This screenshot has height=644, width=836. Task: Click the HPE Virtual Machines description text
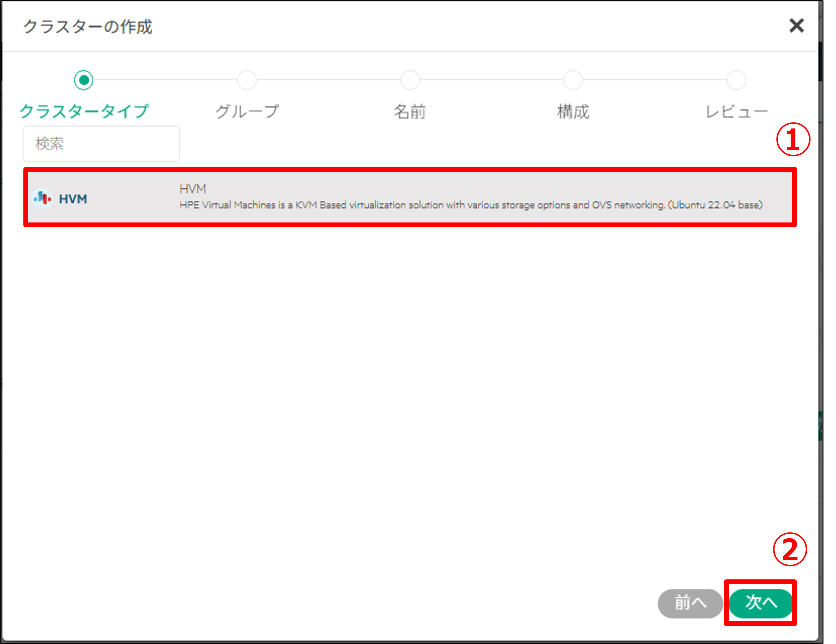point(470,205)
